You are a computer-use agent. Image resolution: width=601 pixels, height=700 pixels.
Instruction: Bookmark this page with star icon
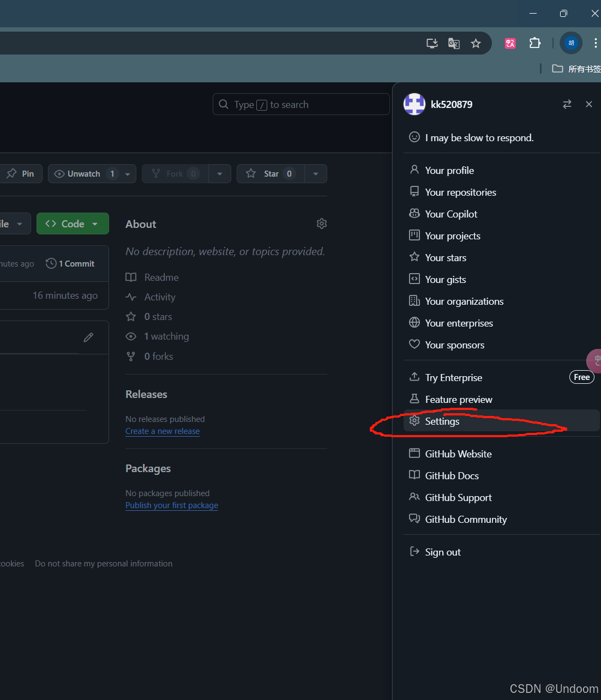pos(476,43)
